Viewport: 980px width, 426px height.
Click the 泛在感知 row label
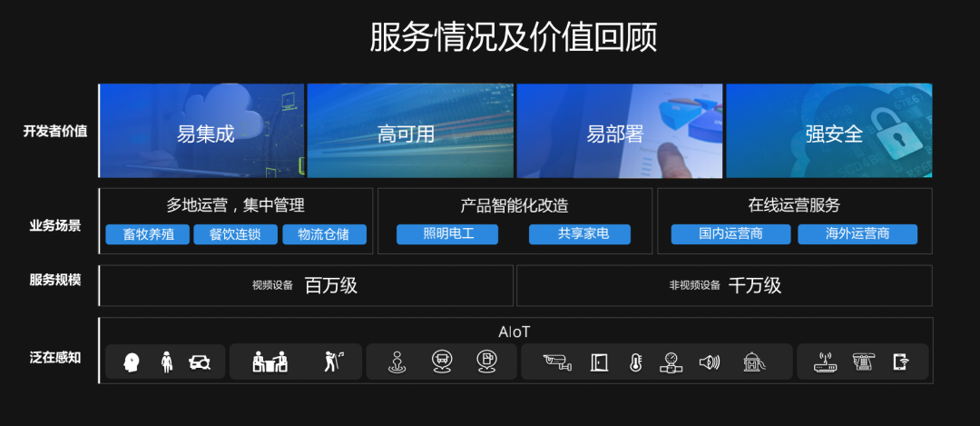55,358
